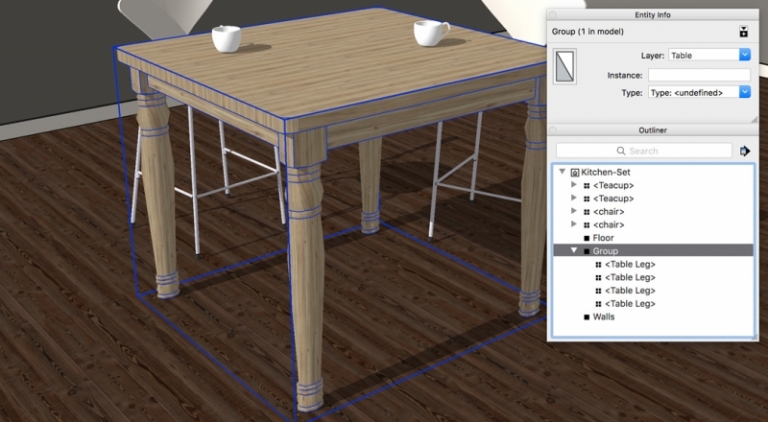Click the Group (1 in model) label
Viewport: 768px width, 422px height.
pyautogui.click(x=588, y=31)
